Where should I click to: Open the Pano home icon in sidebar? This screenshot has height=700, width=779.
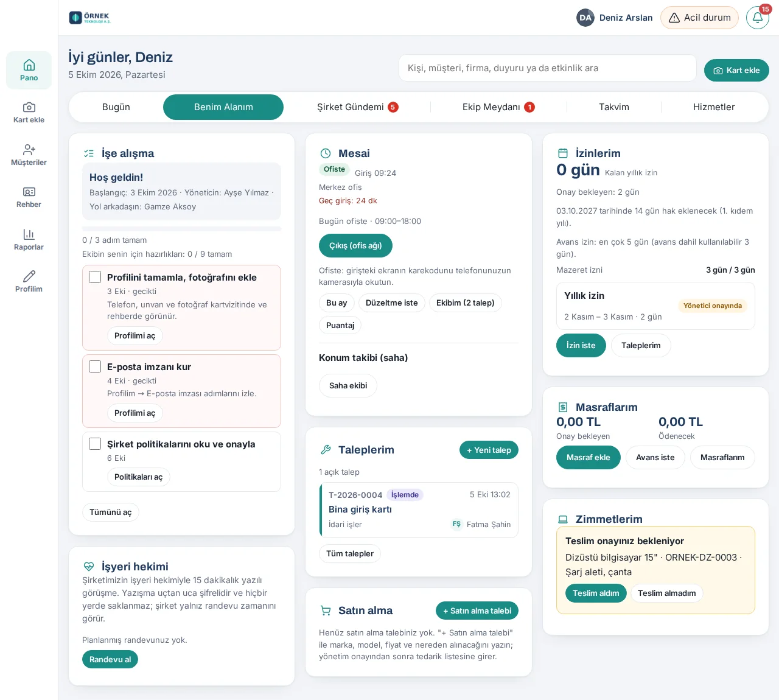coord(29,71)
